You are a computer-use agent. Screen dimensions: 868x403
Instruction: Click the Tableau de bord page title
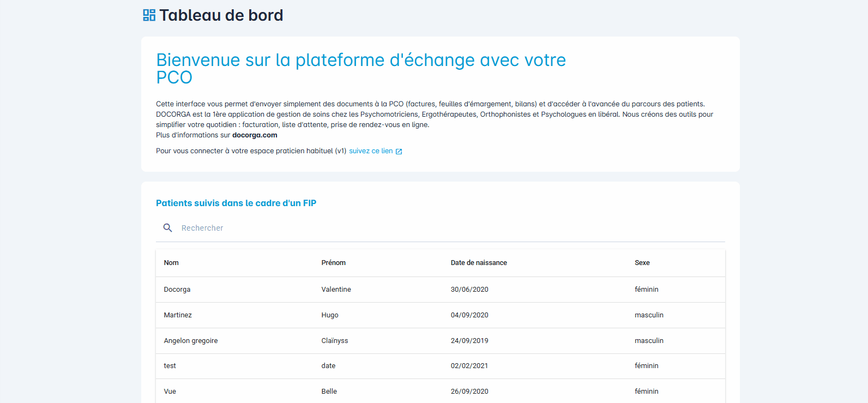click(x=221, y=15)
